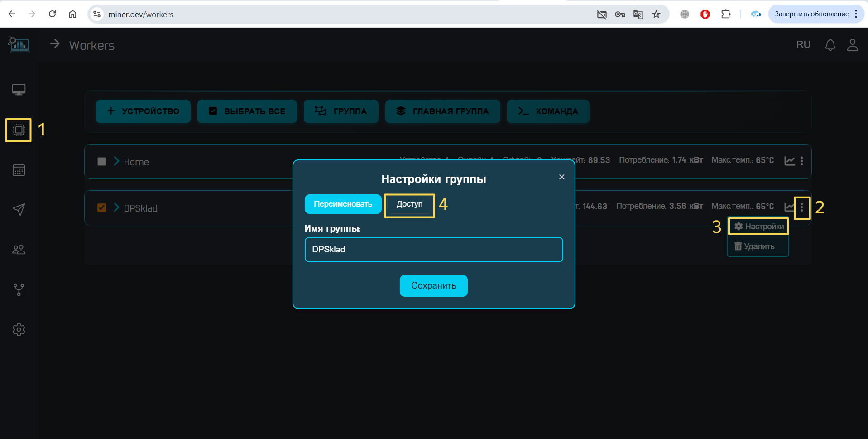
Task: Select the branching pools icon in sidebar
Action: pos(18,289)
